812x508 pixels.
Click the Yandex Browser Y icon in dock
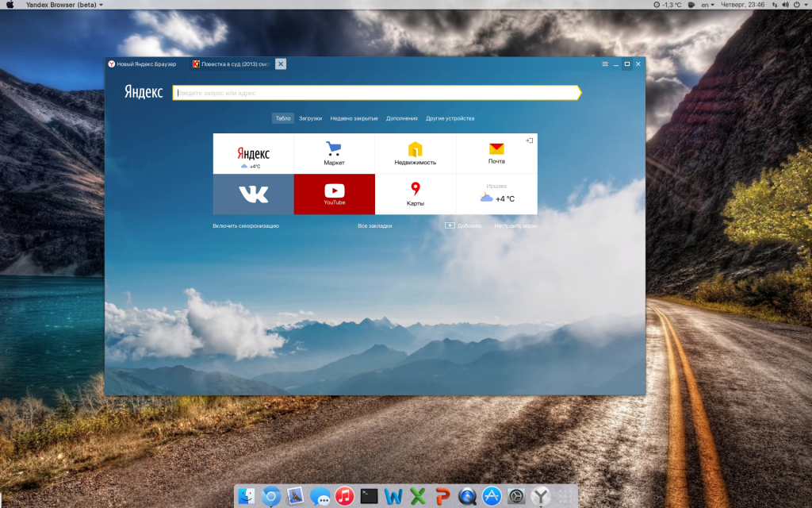(x=541, y=497)
